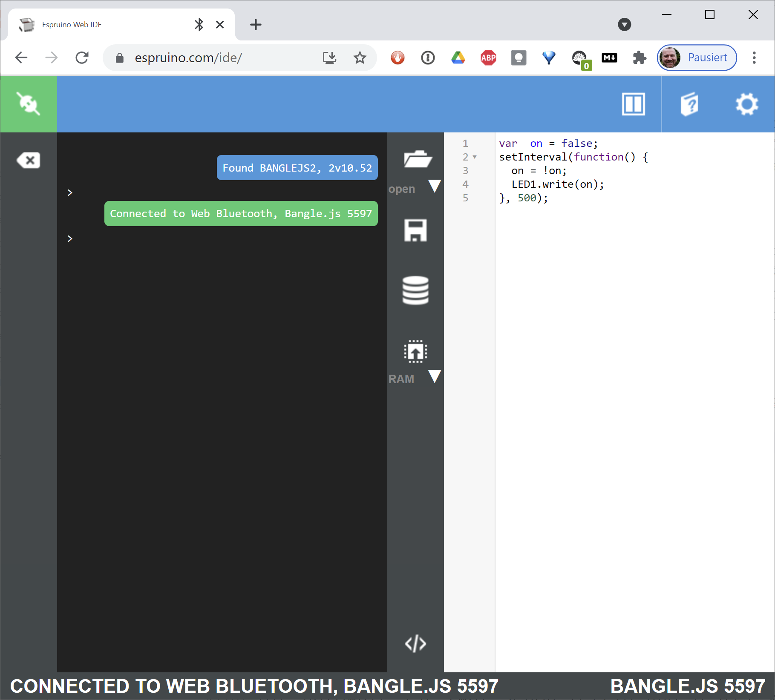Expand the open file dropdown arrow

[x=435, y=186]
